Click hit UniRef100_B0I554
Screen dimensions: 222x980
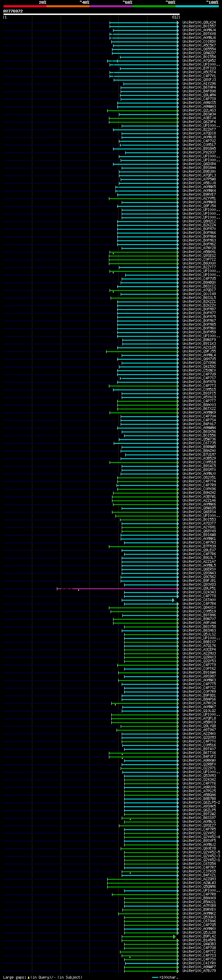199,57
